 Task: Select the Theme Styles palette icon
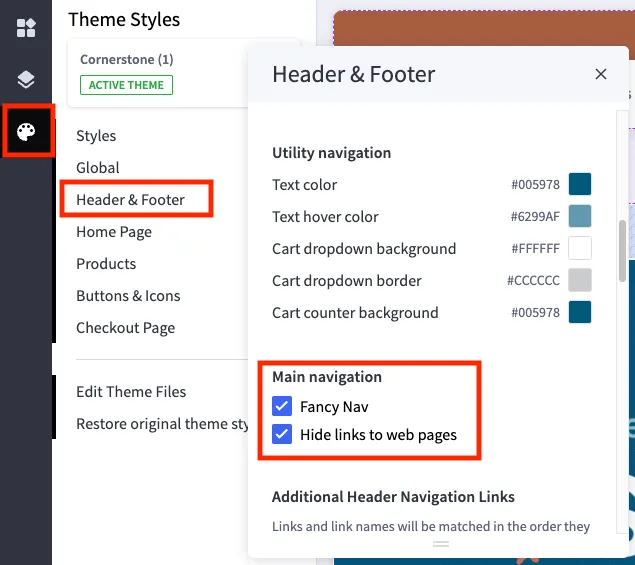click(x=26, y=132)
